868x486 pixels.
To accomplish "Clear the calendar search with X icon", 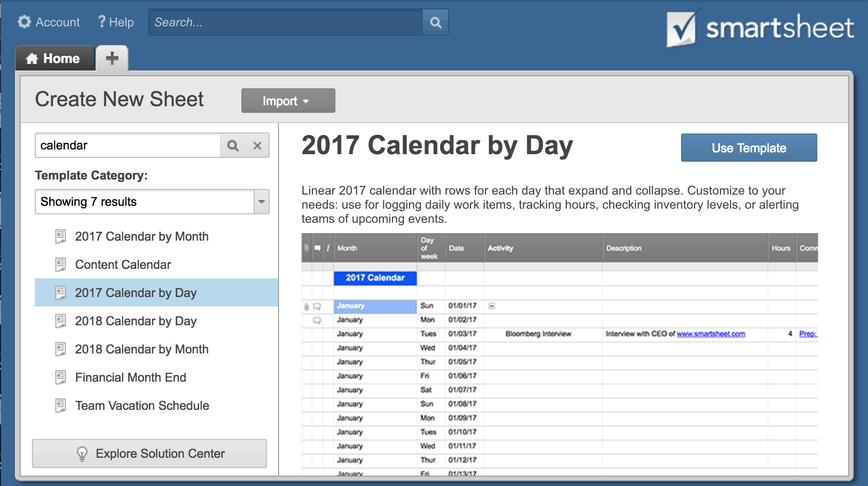I will 257,146.
